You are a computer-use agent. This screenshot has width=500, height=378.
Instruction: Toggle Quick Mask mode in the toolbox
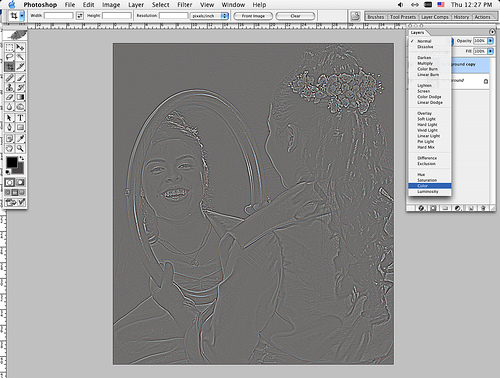click(x=21, y=182)
